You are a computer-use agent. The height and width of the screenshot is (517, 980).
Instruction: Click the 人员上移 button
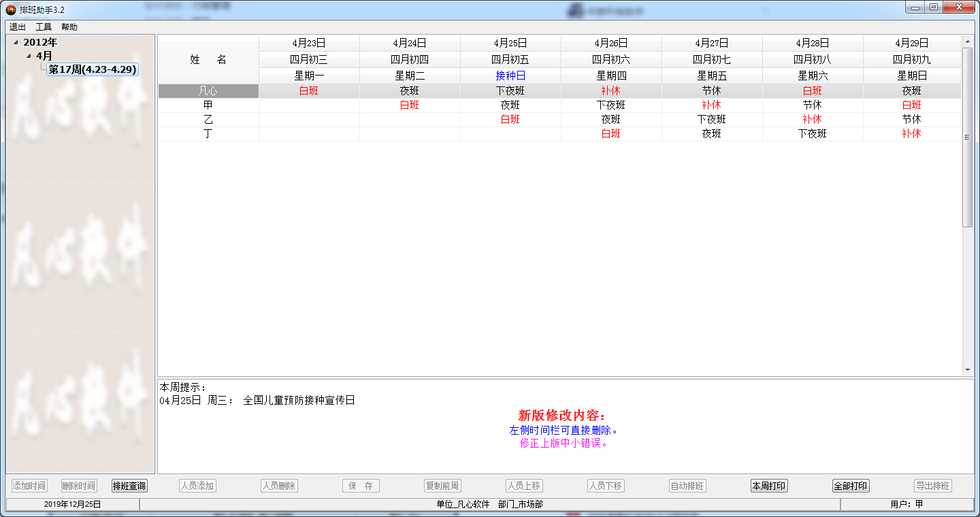click(524, 486)
